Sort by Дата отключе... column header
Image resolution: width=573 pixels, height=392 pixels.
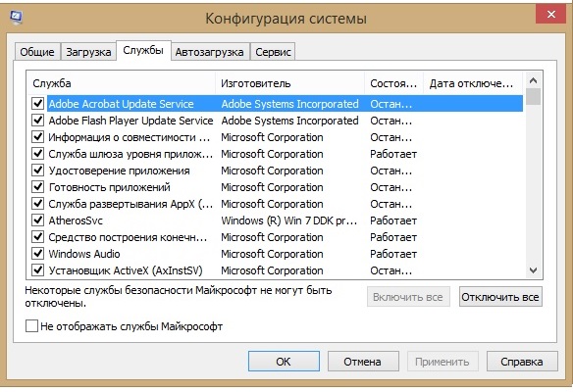473,83
